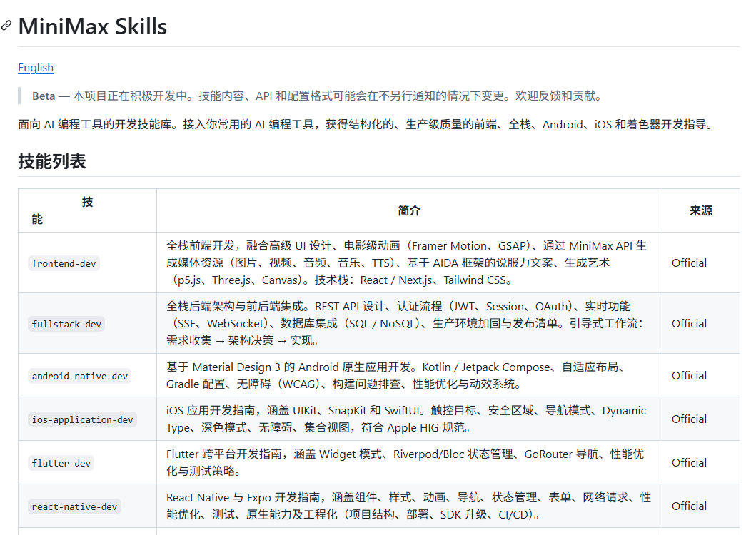Viewport: 756px width, 535px height.
Task: Click the ios-application-dev skill name
Action: (x=82, y=419)
